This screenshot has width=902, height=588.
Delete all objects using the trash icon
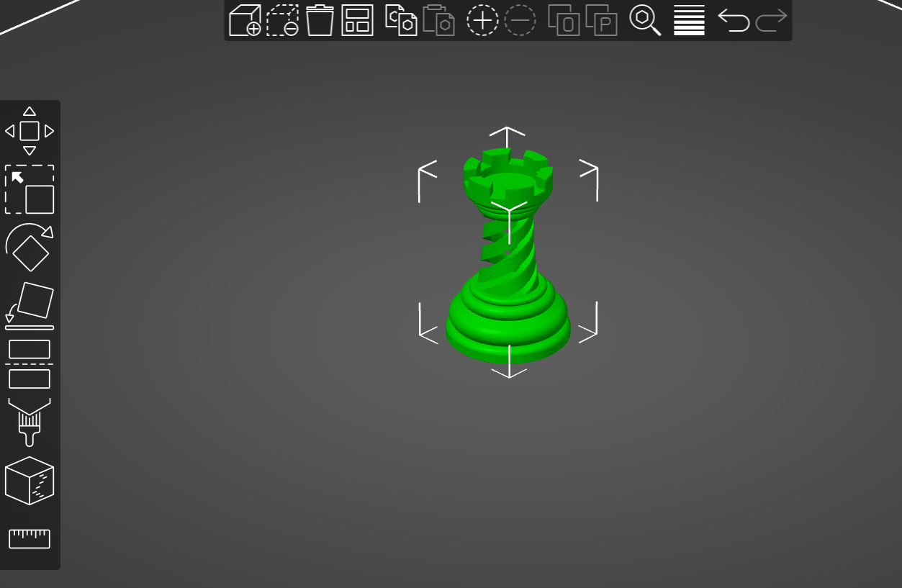[x=319, y=21]
